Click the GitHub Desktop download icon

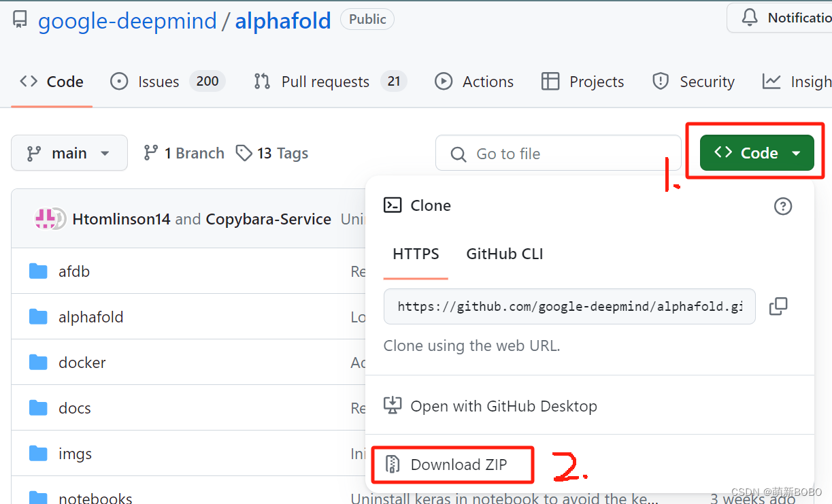(x=393, y=406)
